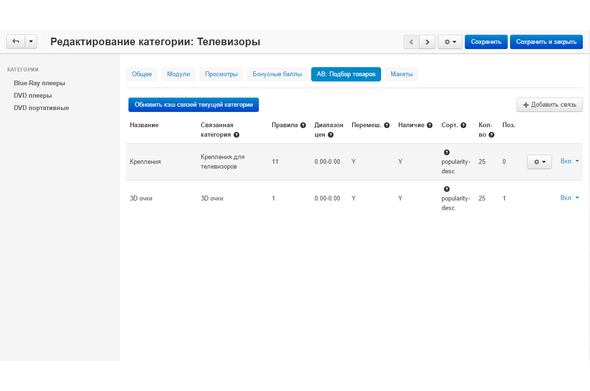Click help icon next to Наличие column
Screen dimensions: 590x391
point(429,125)
